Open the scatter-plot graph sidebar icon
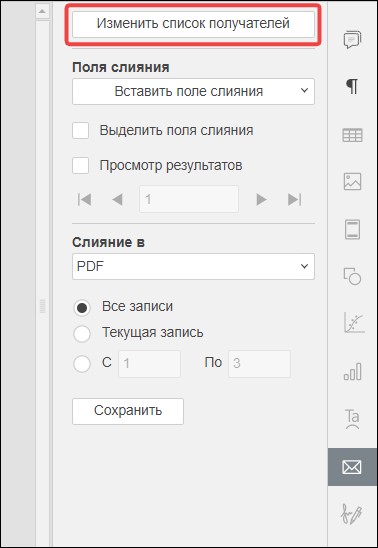This screenshot has width=378, height=548. [x=354, y=322]
